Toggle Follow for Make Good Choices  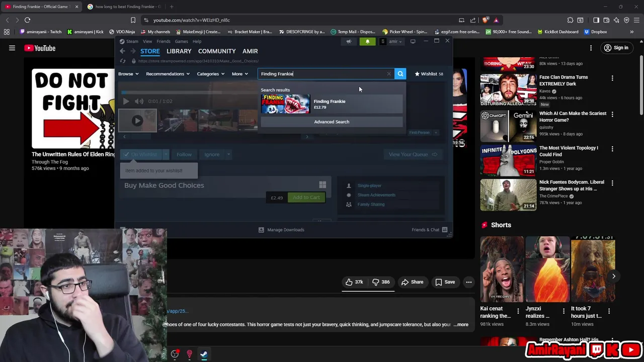tap(184, 154)
